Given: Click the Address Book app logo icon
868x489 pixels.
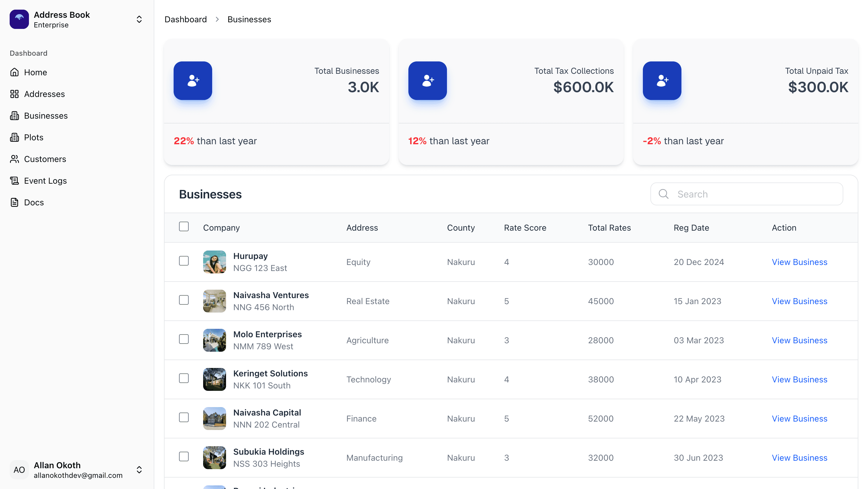Looking at the screenshot, I should point(19,19).
